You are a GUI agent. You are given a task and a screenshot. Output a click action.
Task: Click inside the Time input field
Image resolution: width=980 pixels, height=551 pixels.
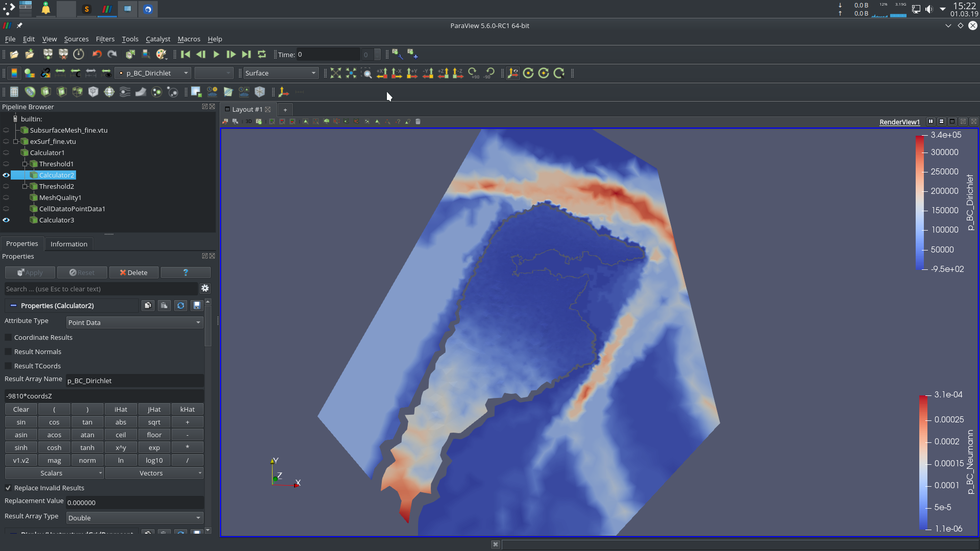coord(327,54)
